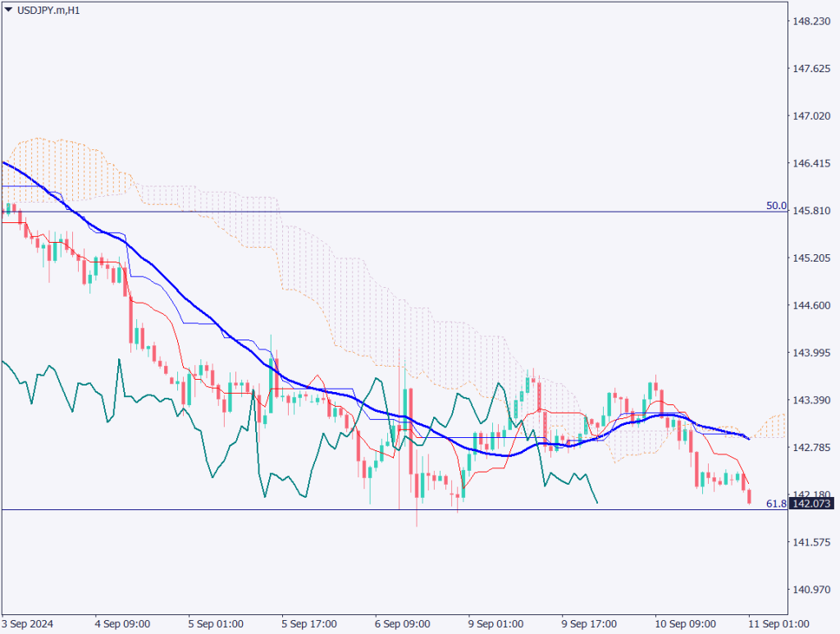
Task: Click the 148.230 price axis label
Action: 812,21
